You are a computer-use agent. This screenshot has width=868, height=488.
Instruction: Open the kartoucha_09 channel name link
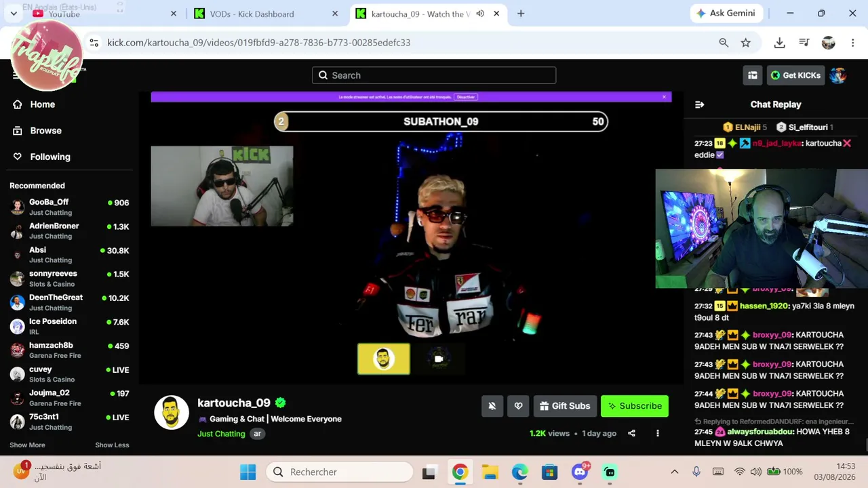pos(234,403)
